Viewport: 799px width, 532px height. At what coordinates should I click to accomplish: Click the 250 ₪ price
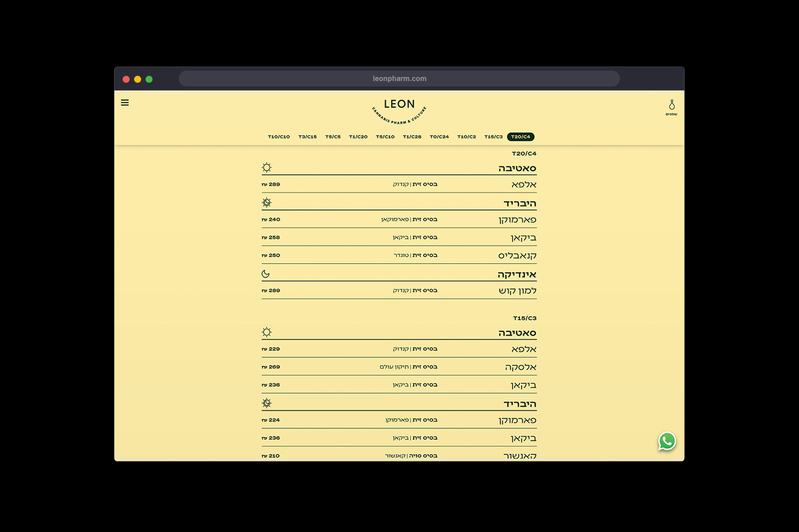coord(271,255)
